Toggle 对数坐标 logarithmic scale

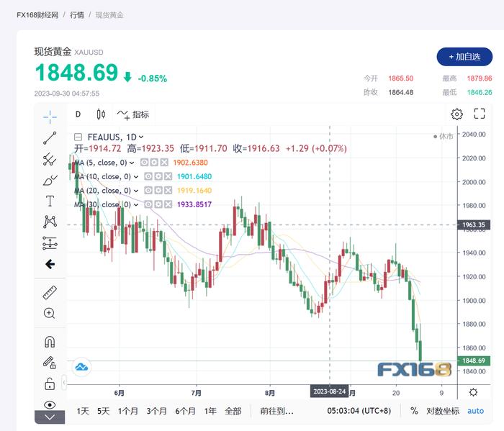pyautogui.click(x=443, y=411)
